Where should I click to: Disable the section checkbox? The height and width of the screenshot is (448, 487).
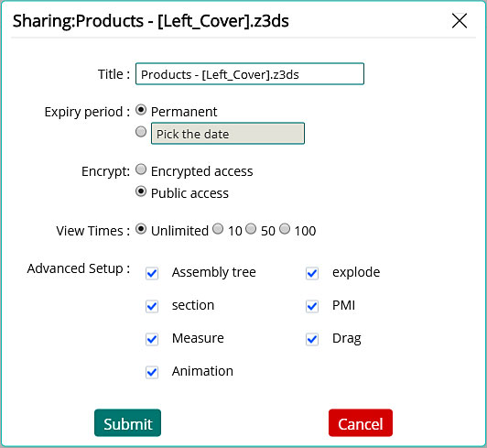[152, 306]
